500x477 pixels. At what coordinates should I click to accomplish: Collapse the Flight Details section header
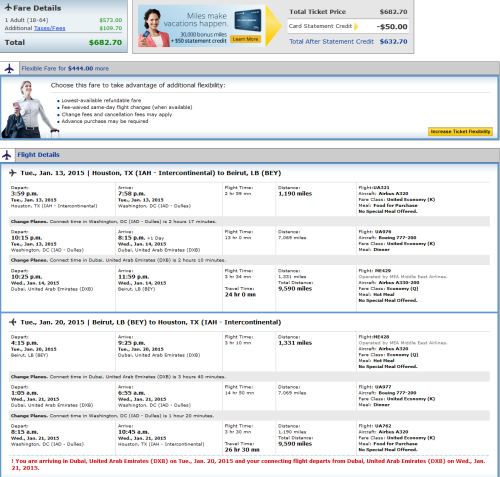click(x=38, y=155)
